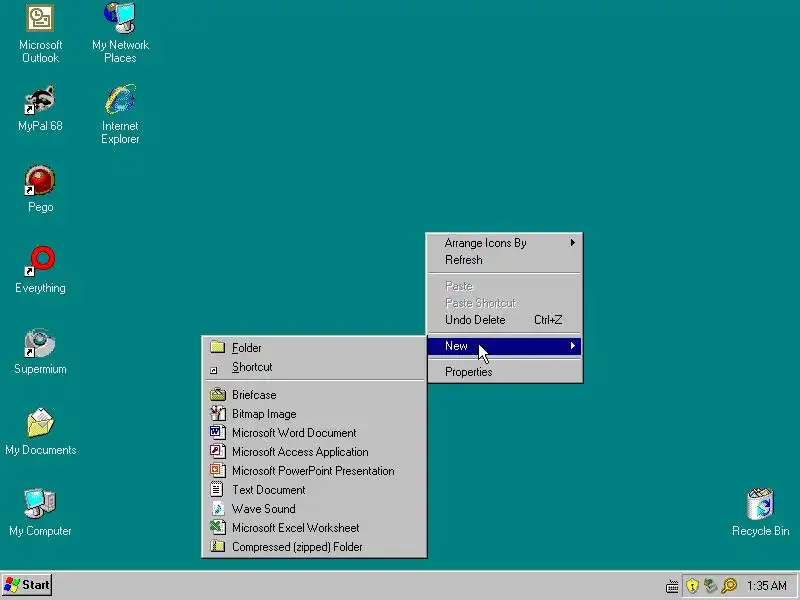The height and width of the screenshot is (600, 800).
Task: Select the New context menu item
Action: (x=504, y=346)
